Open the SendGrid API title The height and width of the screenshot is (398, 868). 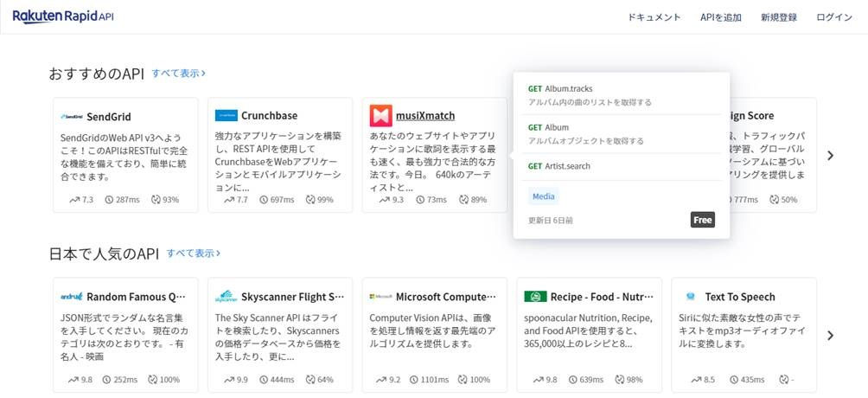109,117
